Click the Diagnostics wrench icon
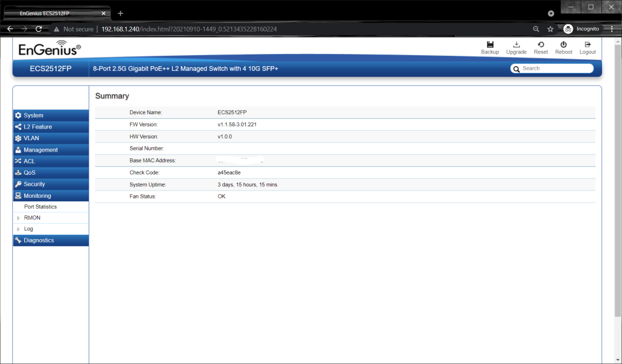The height and width of the screenshot is (364, 622). click(x=18, y=240)
